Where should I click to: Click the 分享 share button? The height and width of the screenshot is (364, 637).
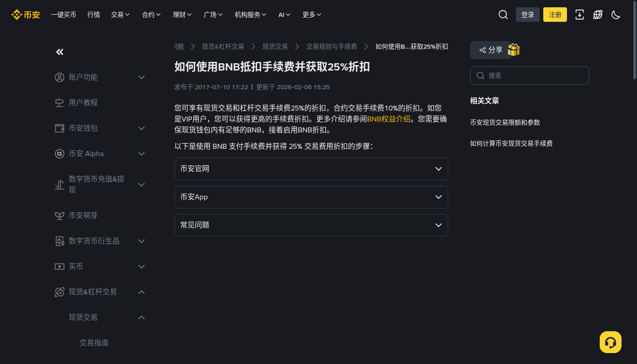point(491,50)
